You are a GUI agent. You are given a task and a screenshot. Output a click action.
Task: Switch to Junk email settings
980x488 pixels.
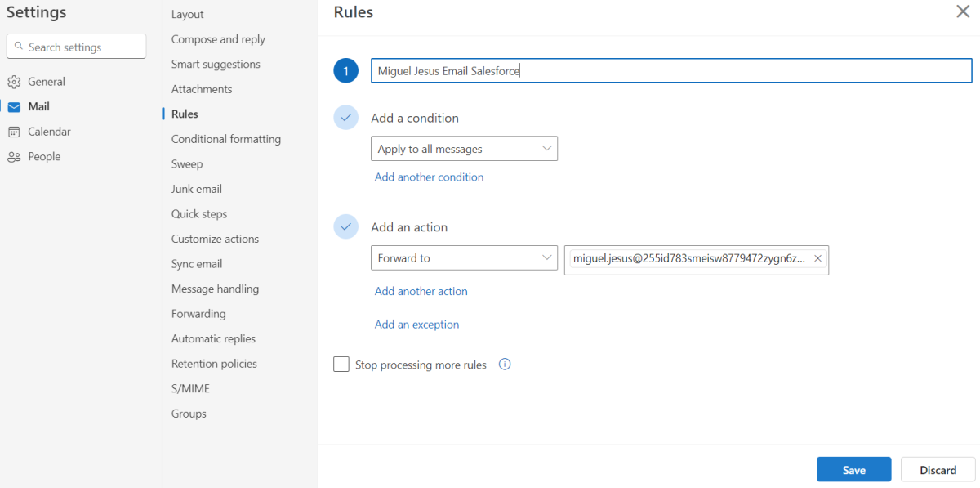point(196,188)
